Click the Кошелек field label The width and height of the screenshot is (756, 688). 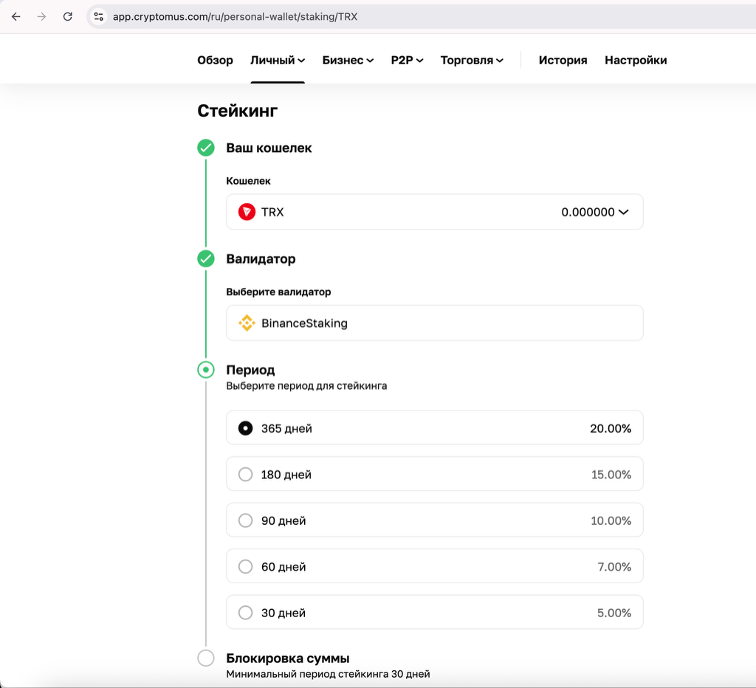[248, 181]
